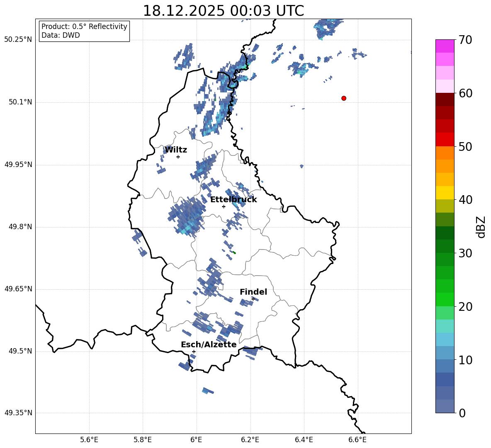Click the map title 18.12.2025 00:03 UTC
Image resolution: width=491 pixels, height=448 pixels.
[x=224, y=11]
